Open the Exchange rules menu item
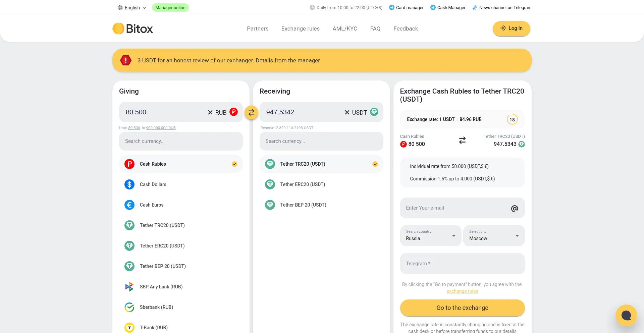This screenshot has width=644, height=333. point(300,29)
